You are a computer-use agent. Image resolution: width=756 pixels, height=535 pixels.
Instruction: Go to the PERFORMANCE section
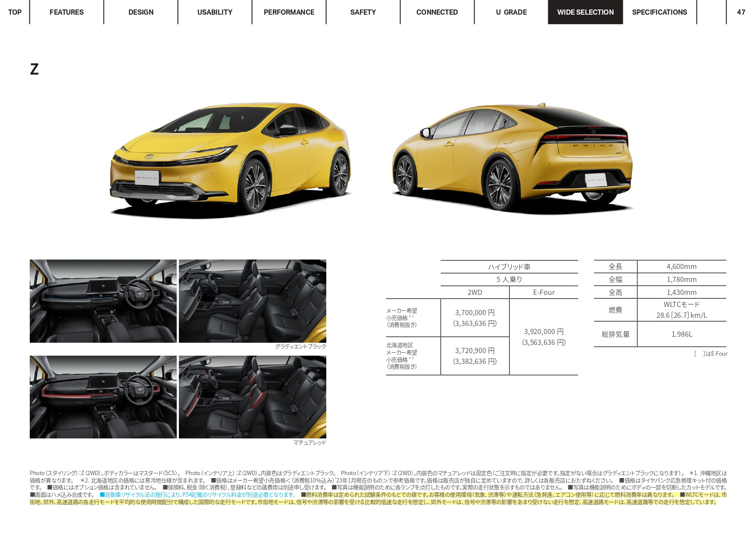[288, 12]
